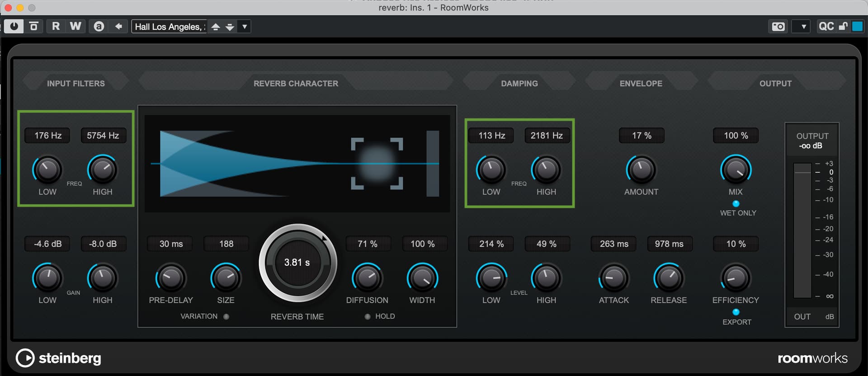Click the blue square button in toolbar
868x376 pixels.
pyautogui.click(x=857, y=26)
